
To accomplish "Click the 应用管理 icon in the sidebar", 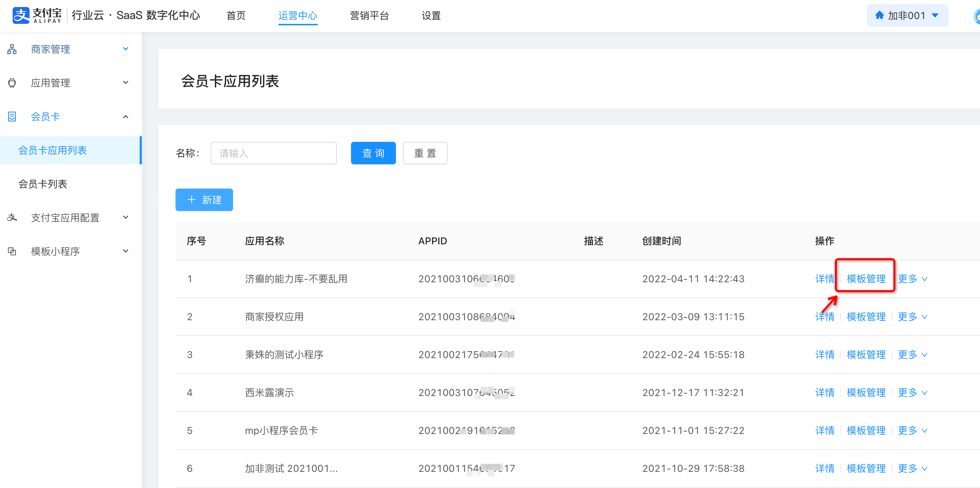I will (12, 83).
